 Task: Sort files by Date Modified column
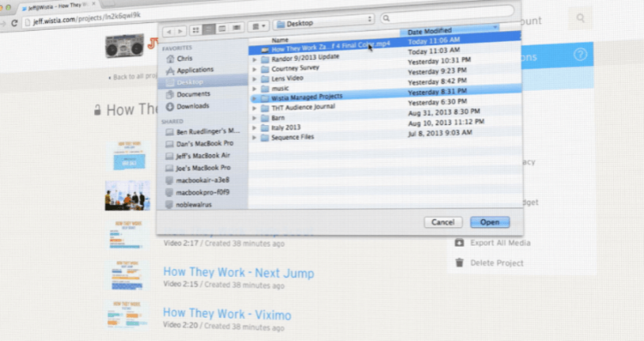[449, 30]
